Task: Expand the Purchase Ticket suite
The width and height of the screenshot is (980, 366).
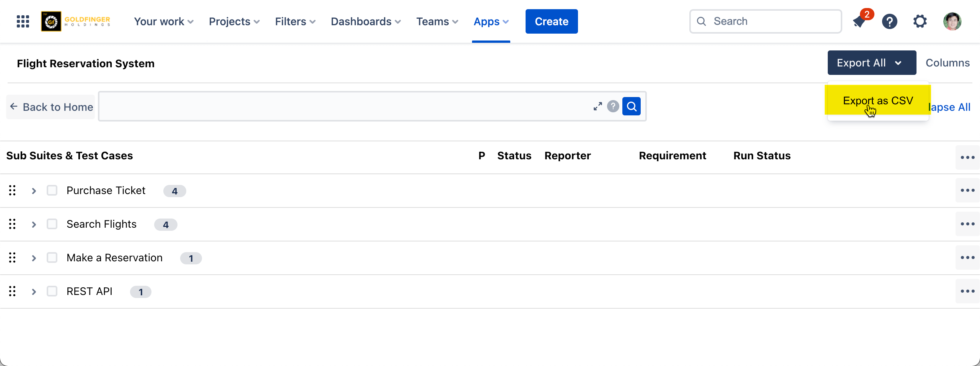Action: tap(34, 191)
